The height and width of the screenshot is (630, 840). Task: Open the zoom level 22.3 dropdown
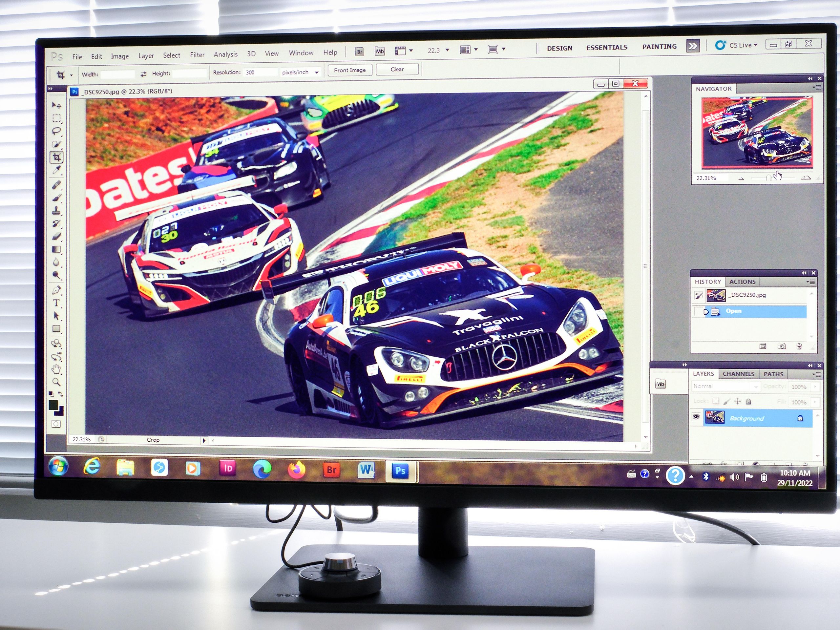point(447,50)
